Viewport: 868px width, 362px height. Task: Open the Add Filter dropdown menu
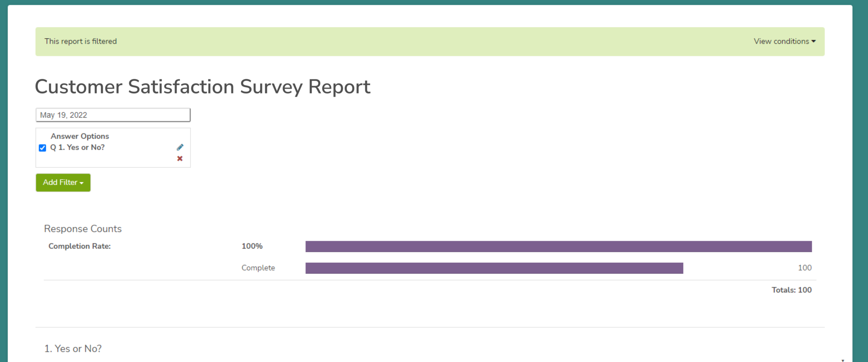pos(63,182)
